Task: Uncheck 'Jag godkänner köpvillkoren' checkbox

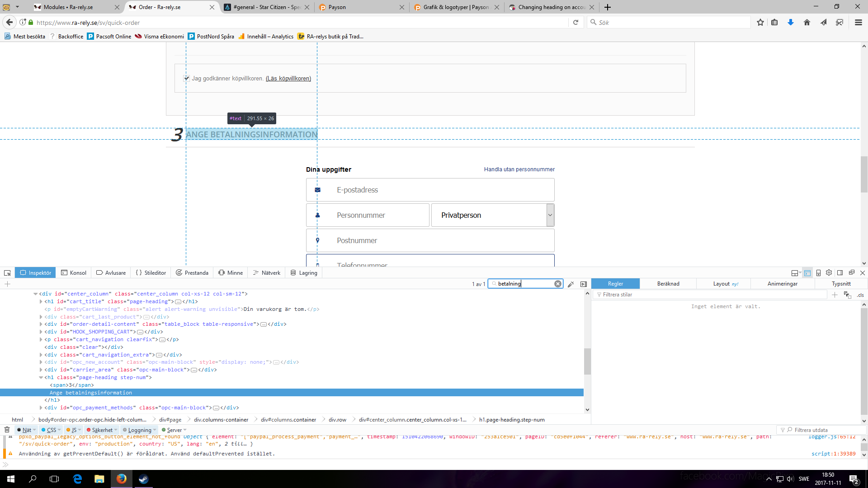Action: coord(186,78)
